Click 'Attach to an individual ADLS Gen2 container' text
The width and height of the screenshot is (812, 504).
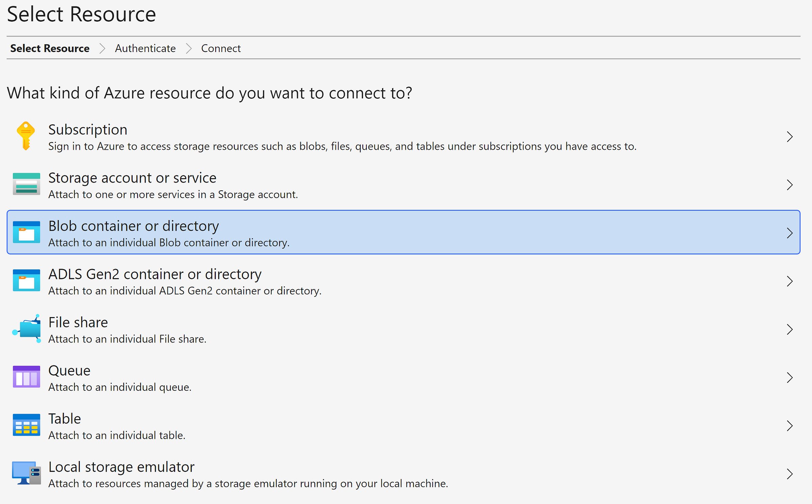pos(185,291)
